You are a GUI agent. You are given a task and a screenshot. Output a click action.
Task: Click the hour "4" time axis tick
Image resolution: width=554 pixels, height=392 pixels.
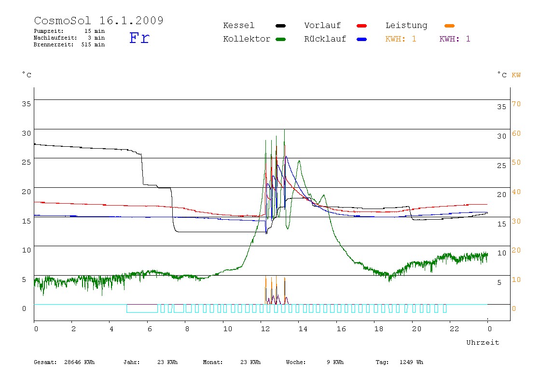coord(111,329)
